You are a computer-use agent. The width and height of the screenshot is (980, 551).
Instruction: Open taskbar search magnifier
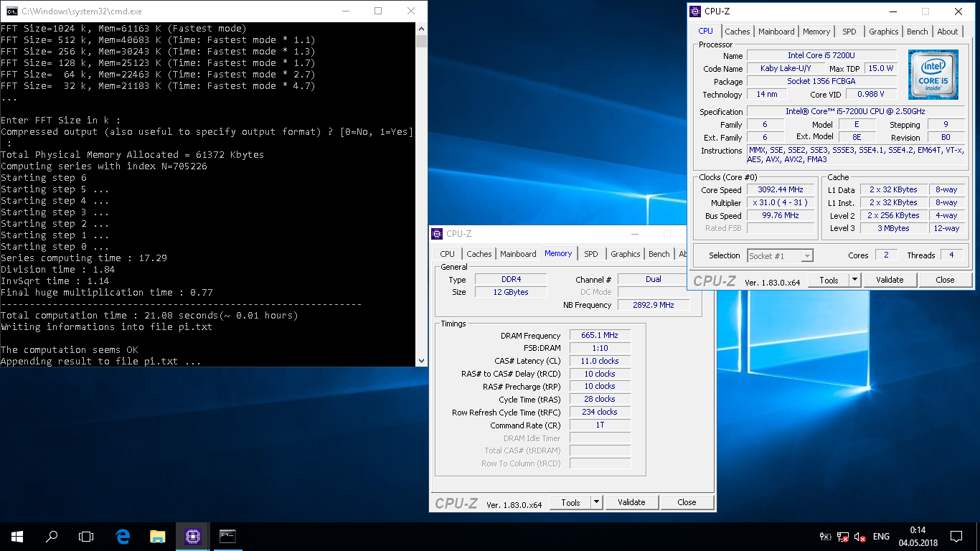[52, 536]
